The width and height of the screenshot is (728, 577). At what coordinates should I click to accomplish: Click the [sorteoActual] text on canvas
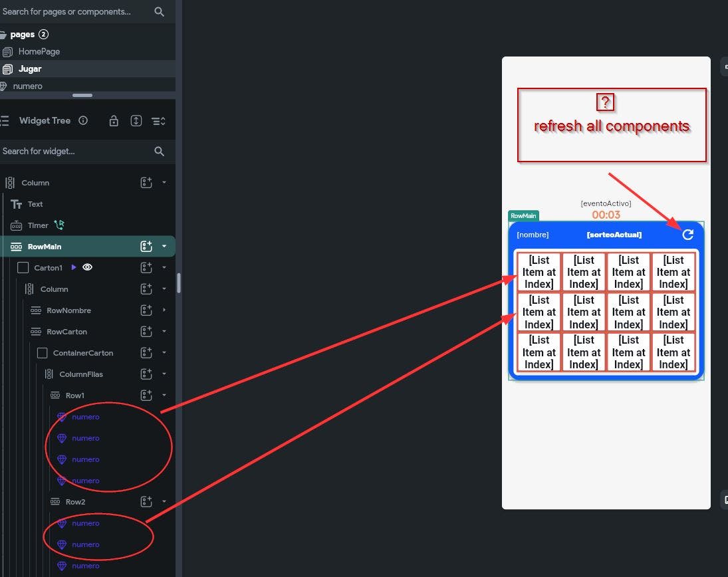click(x=614, y=235)
